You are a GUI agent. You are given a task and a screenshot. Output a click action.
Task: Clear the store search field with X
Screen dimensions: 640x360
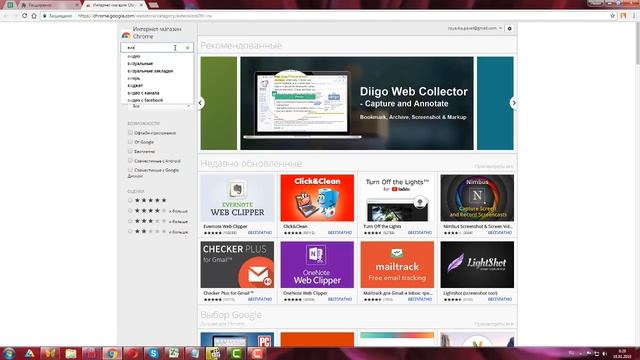[x=187, y=48]
